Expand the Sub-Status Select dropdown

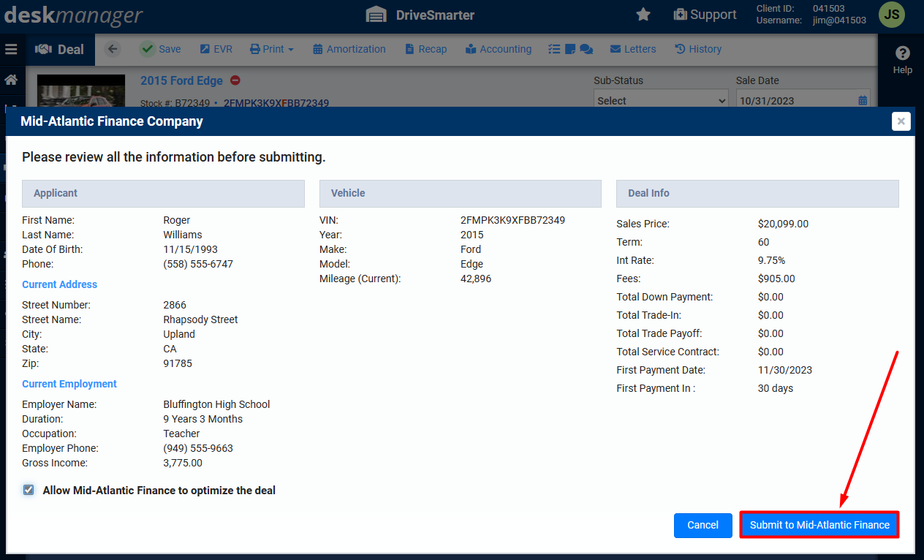[x=661, y=101]
